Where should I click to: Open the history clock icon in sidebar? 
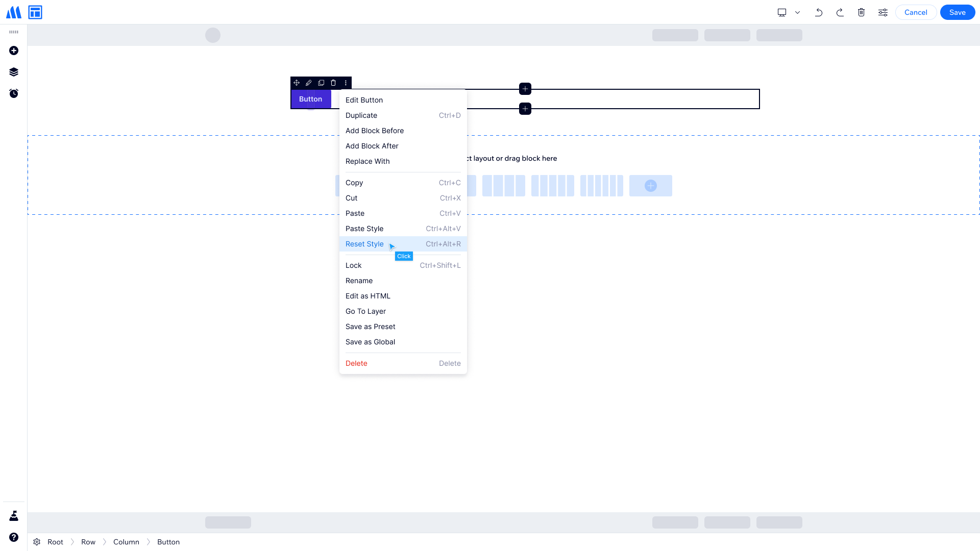click(14, 93)
